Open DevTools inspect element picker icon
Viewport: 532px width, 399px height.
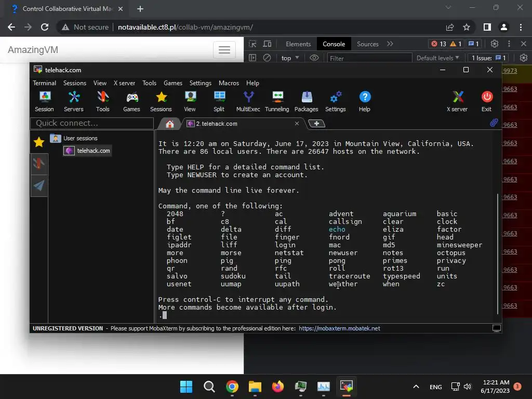coord(252,44)
